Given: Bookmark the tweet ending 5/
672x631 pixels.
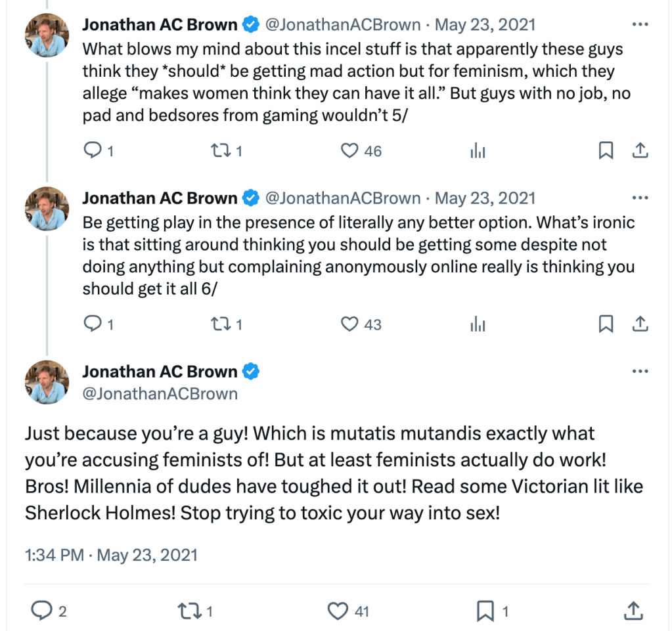Looking at the screenshot, I should coord(606,151).
